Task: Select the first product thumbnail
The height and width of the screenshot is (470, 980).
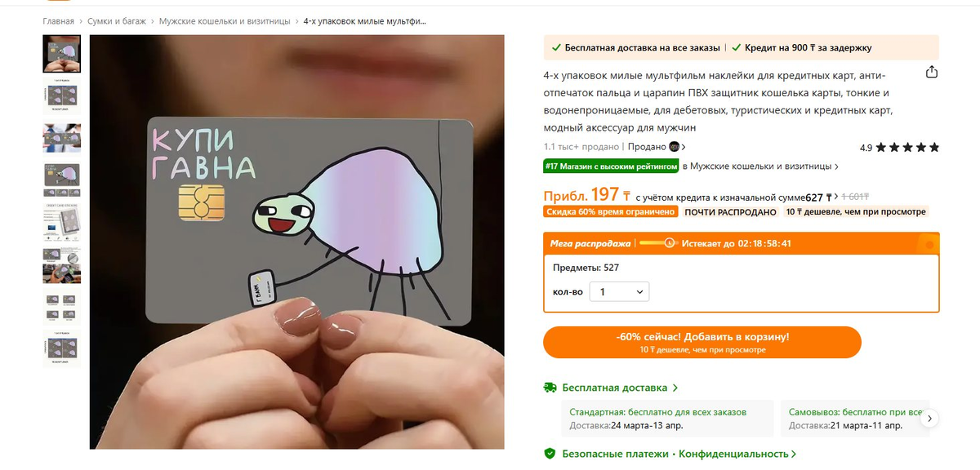Action: pos(61,54)
